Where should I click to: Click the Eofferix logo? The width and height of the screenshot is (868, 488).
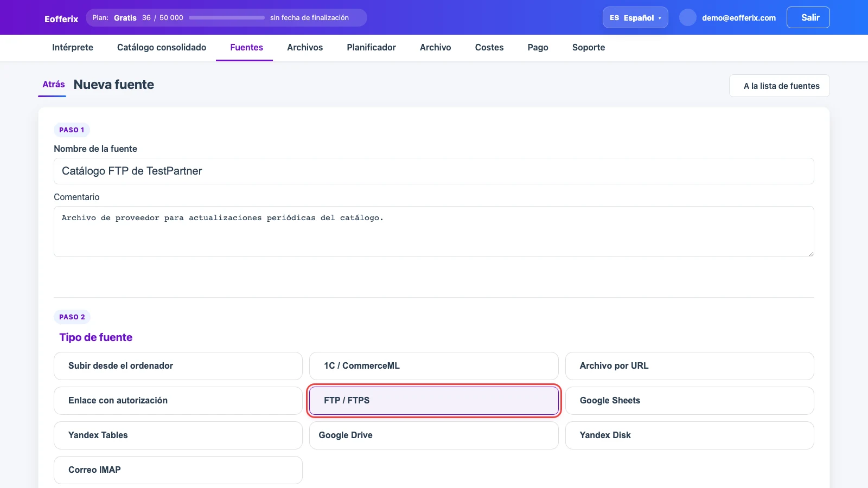[61, 19]
